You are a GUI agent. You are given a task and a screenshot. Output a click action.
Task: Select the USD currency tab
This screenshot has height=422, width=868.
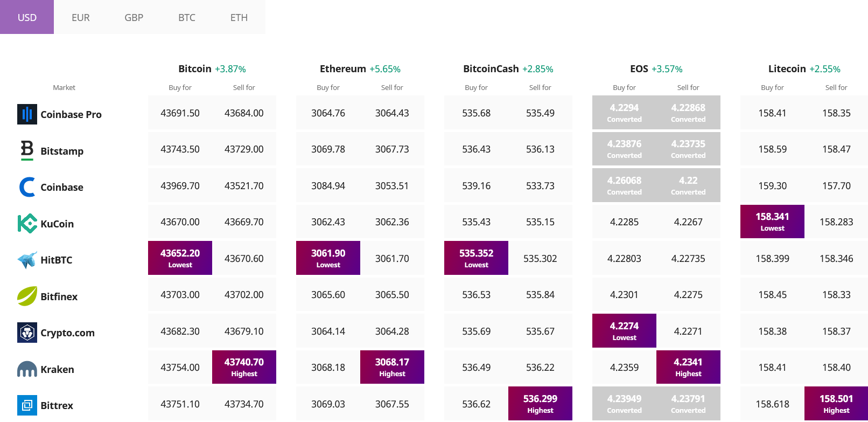[x=27, y=17]
